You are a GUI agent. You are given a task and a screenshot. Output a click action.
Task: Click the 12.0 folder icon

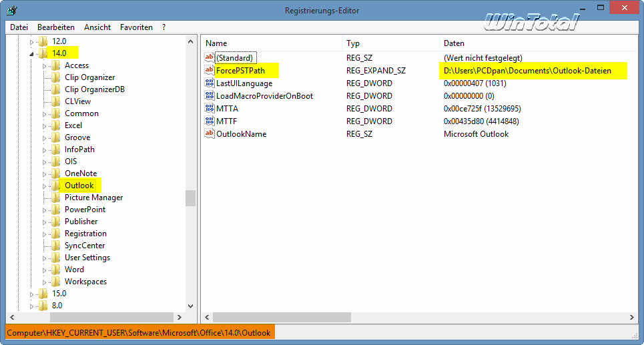point(43,41)
